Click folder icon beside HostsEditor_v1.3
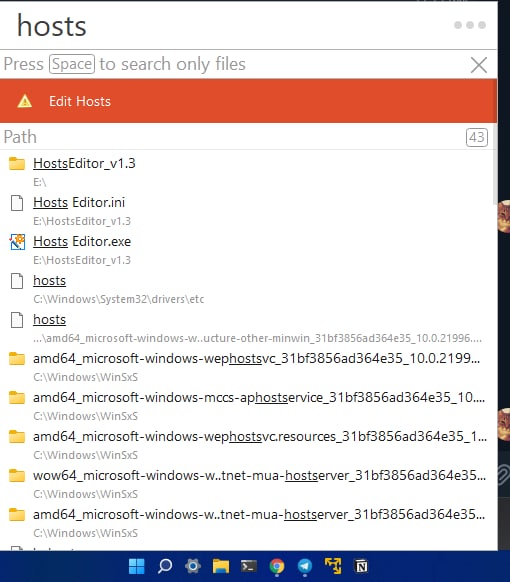 pyautogui.click(x=17, y=163)
